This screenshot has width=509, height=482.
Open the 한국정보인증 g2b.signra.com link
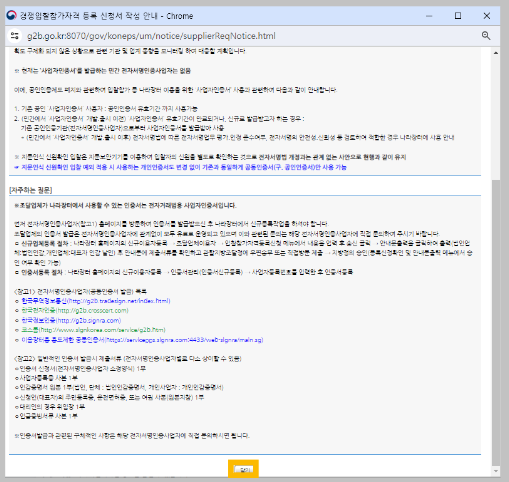[x=71, y=320]
